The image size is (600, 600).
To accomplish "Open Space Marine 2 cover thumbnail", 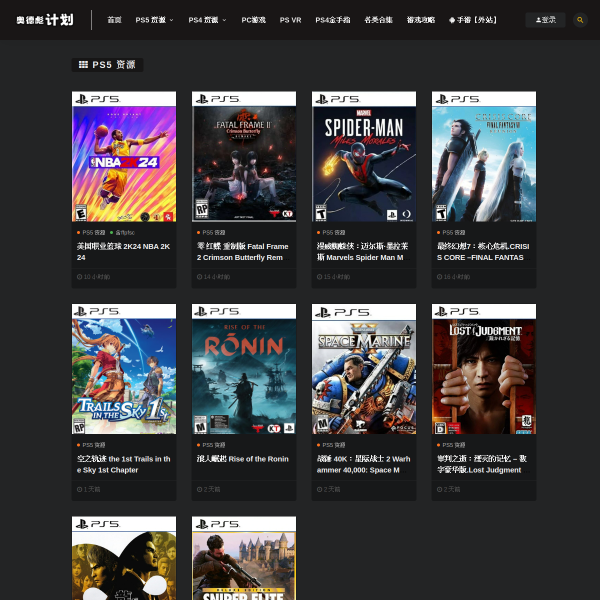I will pyautogui.click(x=364, y=369).
